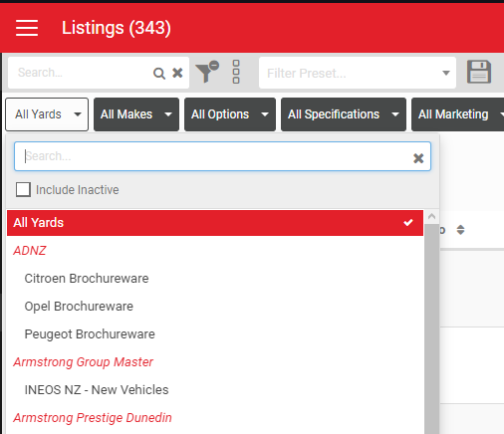Expand the Filter Preset dropdown
This screenshot has height=434, width=504.
point(446,73)
